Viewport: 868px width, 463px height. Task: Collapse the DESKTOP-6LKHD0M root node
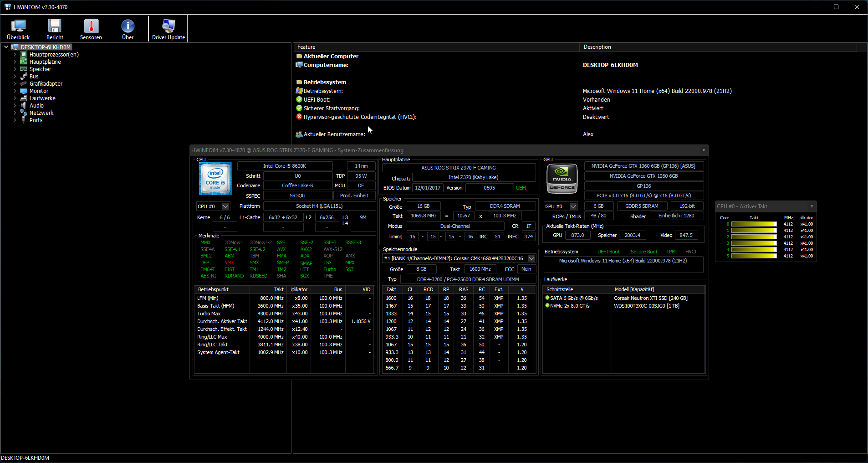click(x=6, y=47)
